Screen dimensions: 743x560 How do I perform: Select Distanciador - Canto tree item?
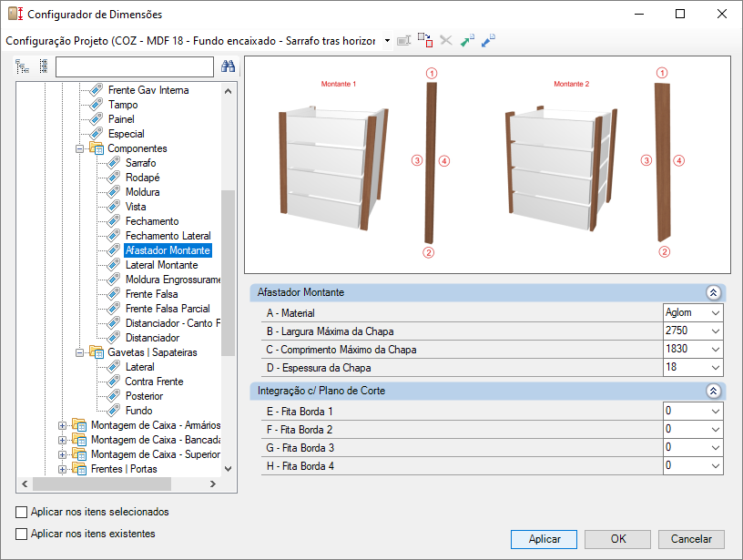click(x=172, y=323)
